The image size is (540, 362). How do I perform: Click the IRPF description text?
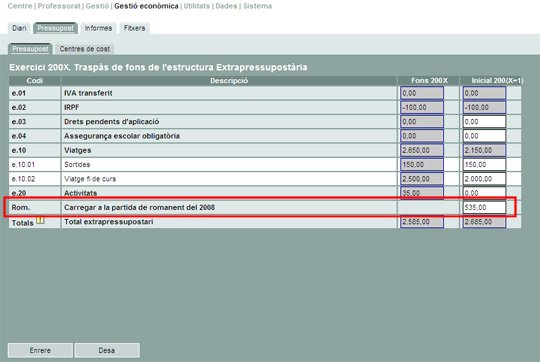[x=72, y=107]
